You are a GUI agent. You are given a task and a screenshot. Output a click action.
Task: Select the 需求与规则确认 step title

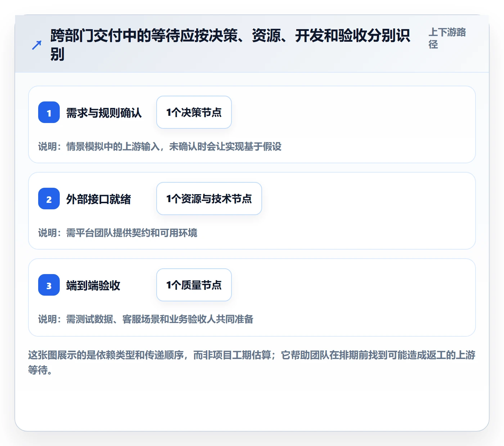tap(104, 113)
